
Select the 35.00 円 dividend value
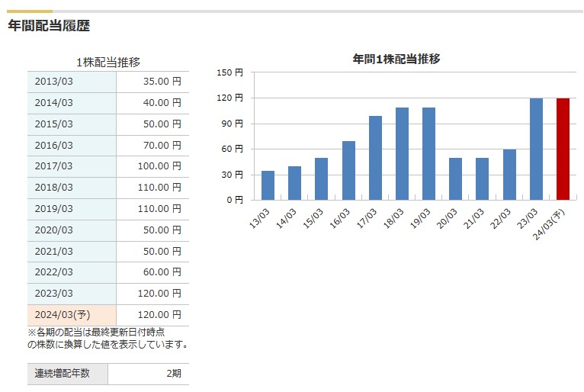(x=162, y=82)
